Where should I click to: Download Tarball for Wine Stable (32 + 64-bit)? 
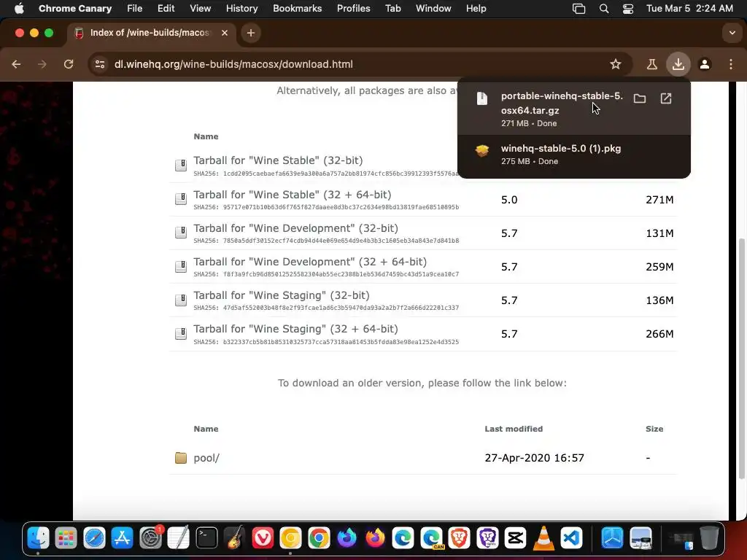tap(292, 195)
